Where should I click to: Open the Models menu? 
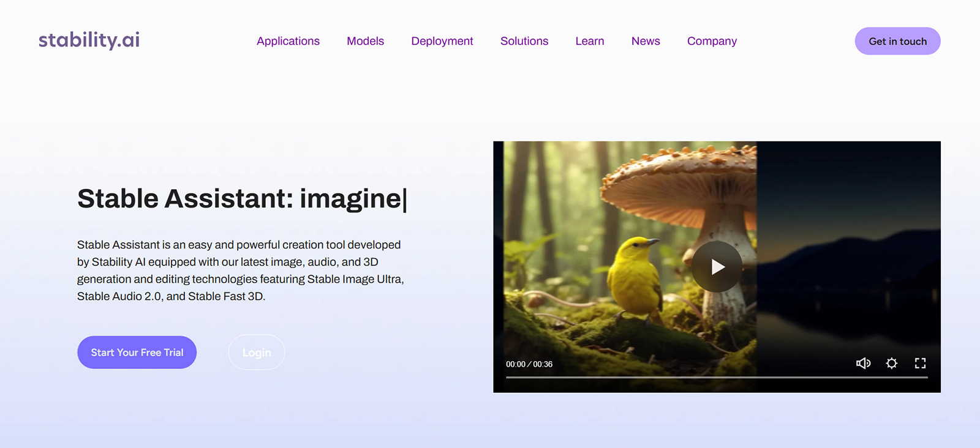pyautogui.click(x=365, y=41)
